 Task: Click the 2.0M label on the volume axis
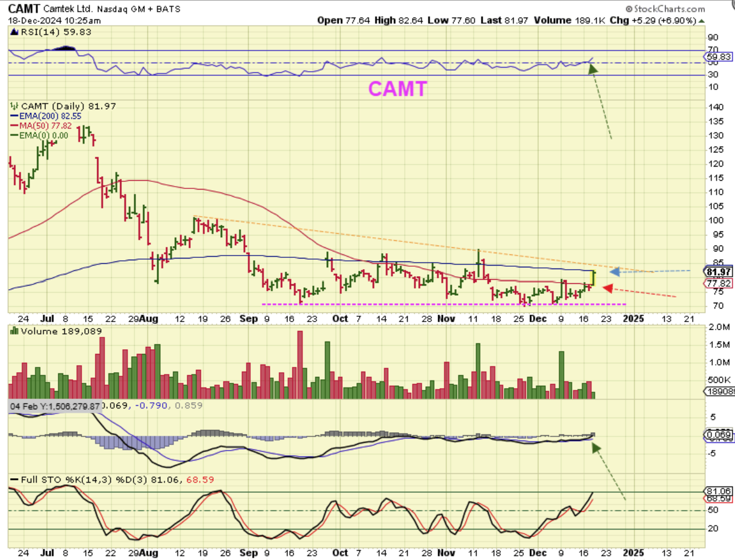pyautogui.click(x=718, y=327)
